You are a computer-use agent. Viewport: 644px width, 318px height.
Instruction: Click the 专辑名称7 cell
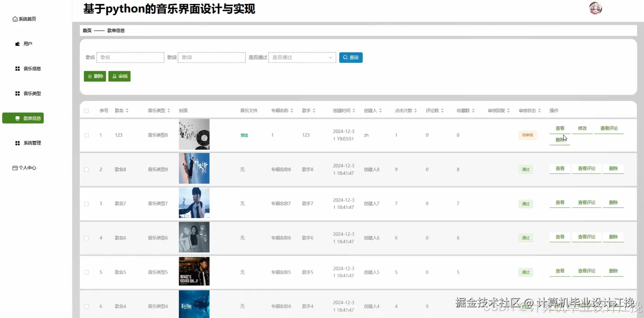pos(281,204)
